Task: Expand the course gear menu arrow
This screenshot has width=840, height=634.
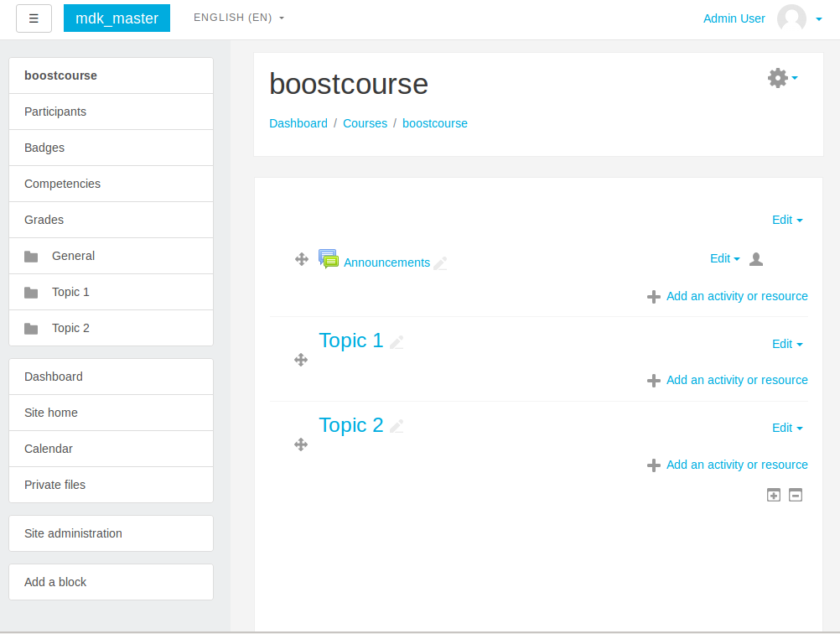Action: (x=795, y=78)
